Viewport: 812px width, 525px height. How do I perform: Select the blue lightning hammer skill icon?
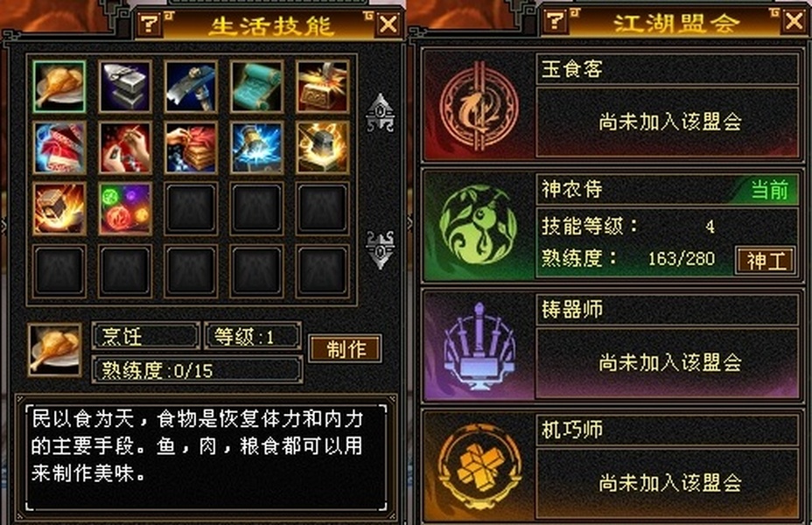coord(256,148)
